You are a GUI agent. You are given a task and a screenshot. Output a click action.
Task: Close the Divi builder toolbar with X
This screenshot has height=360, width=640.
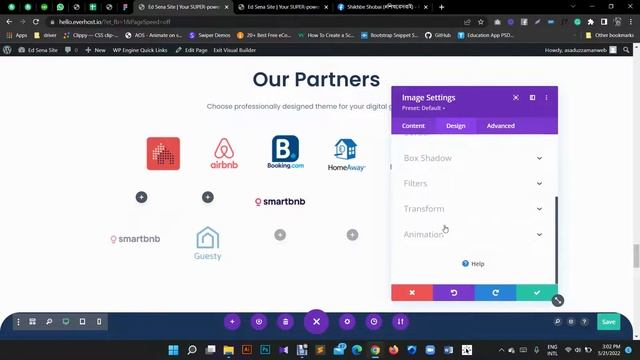point(316,322)
